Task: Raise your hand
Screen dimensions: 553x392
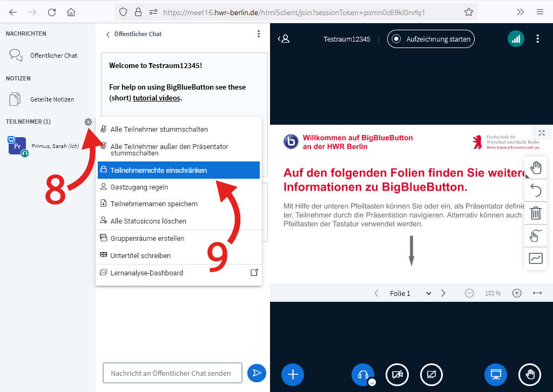Action: (530, 374)
